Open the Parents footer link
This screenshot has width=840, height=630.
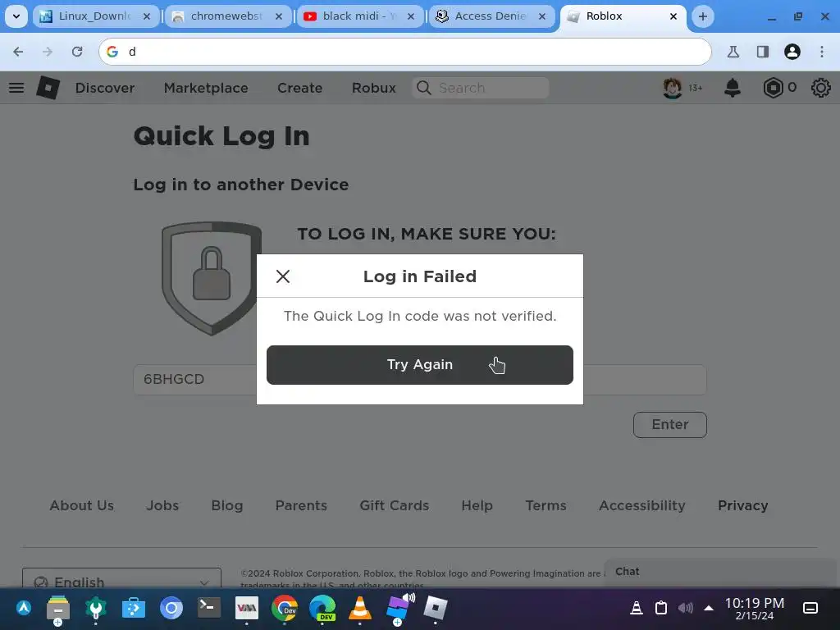click(x=301, y=505)
